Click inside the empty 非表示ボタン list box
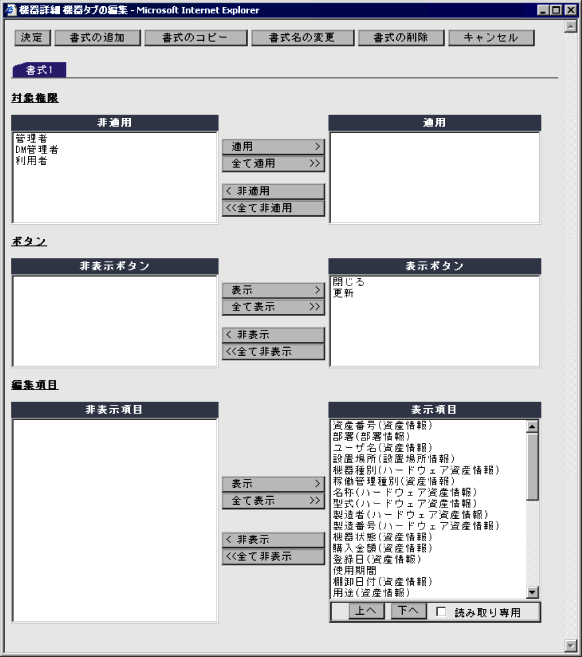Screen dimensions: 582x657 115,321
